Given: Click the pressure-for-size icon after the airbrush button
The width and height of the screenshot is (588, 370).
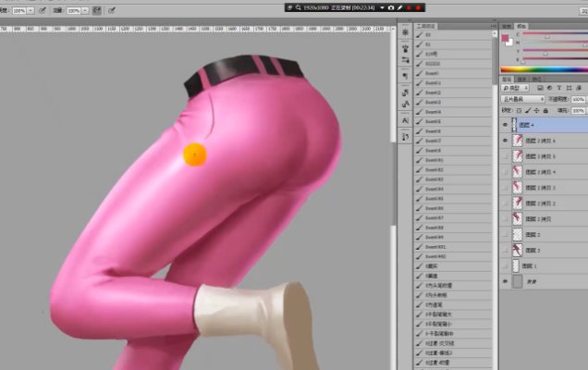Looking at the screenshot, I should click(x=113, y=9).
